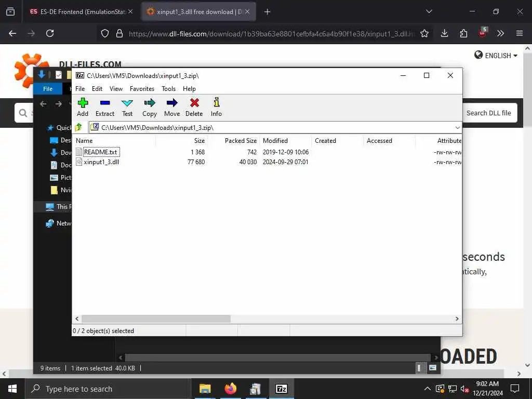Screen dimensions: 532x399
Task: Sort by the Packed Size column header
Action: pyautogui.click(x=234, y=140)
